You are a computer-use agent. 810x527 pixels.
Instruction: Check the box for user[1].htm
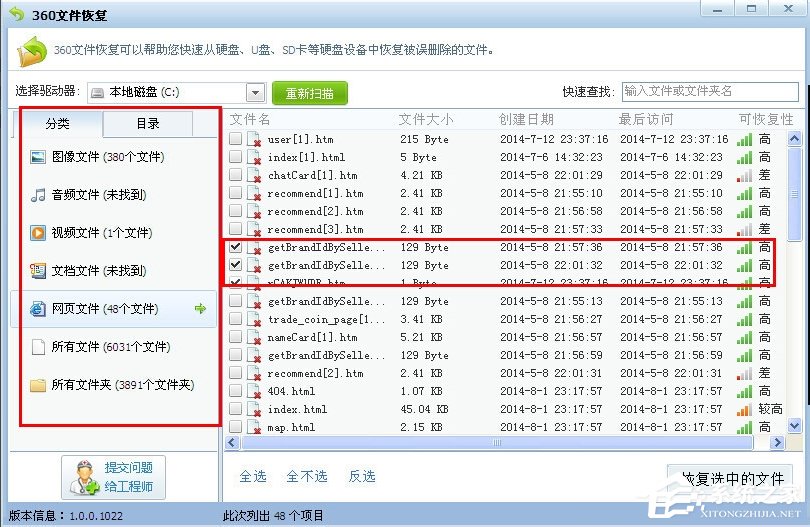[x=235, y=138]
